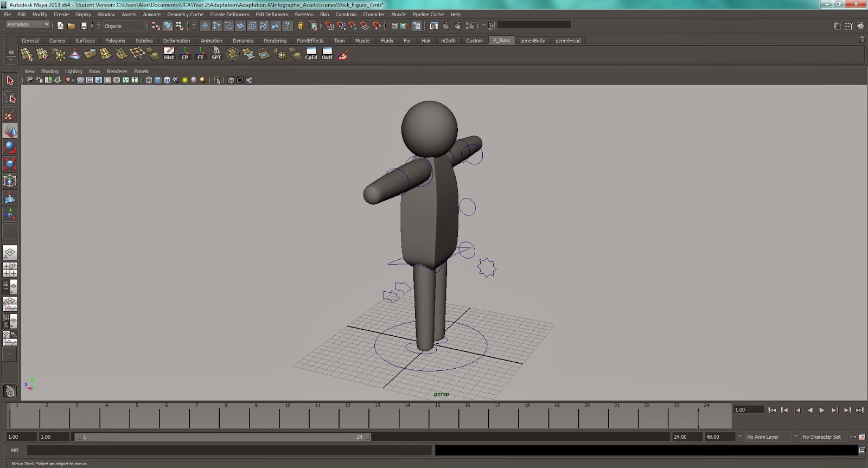Screen dimensions: 868x468
Task: Click the SPT shelf icon
Action: (216, 54)
